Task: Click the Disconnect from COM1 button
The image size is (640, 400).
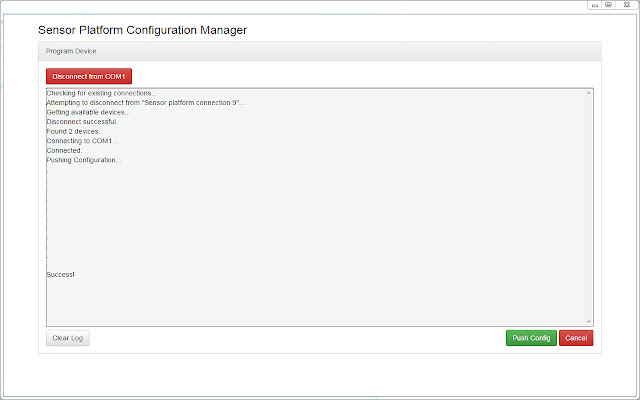Action: 89,76
